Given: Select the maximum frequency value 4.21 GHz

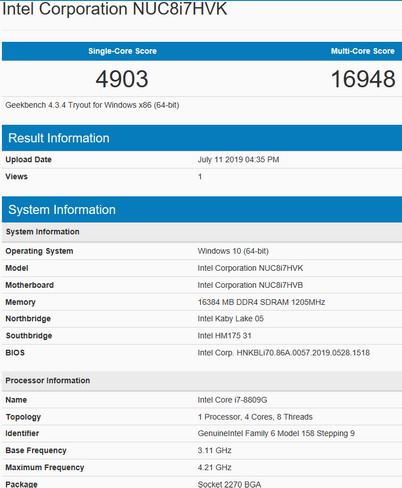Looking at the screenshot, I should (x=214, y=468).
